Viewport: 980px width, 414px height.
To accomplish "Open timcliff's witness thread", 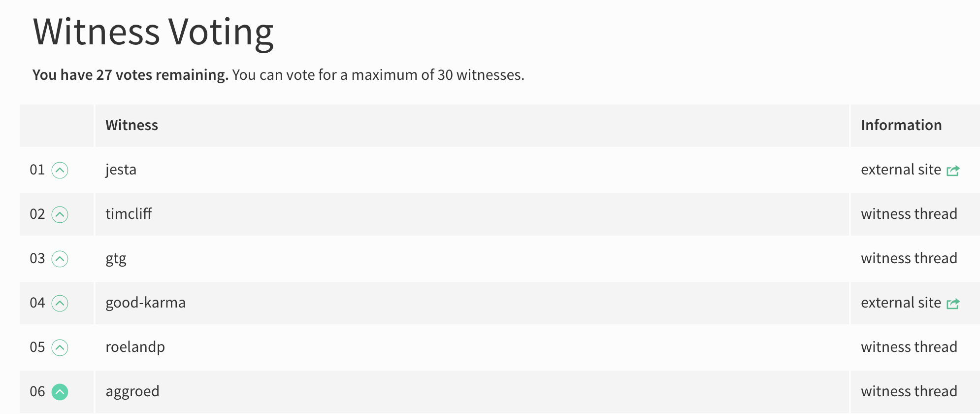I will click(x=909, y=214).
